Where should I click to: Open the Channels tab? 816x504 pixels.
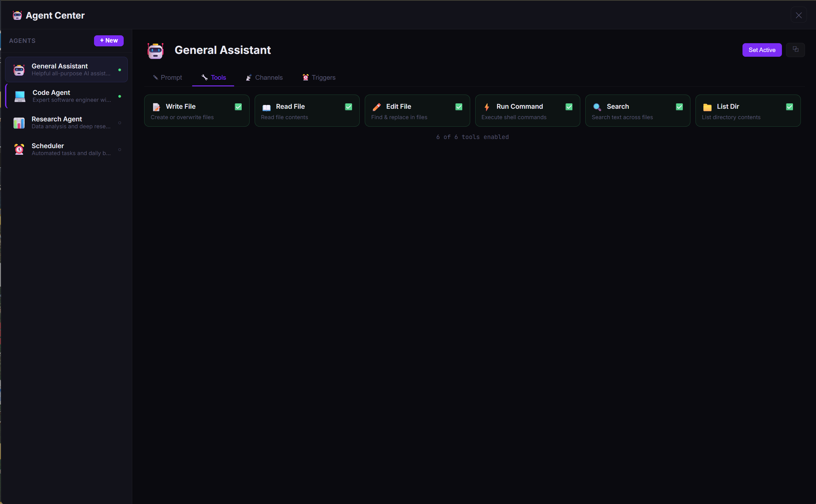[264, 77]
